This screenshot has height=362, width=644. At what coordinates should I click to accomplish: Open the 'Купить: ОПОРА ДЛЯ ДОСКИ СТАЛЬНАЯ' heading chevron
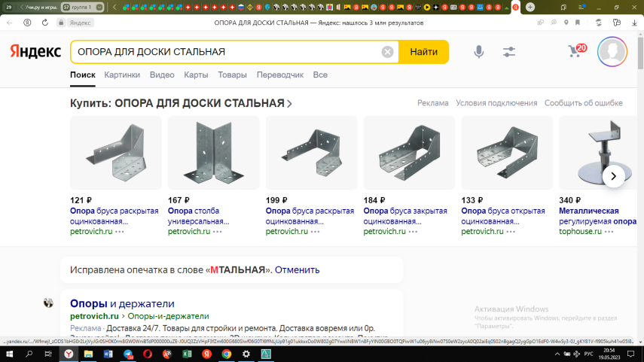[x=289, y=103]
